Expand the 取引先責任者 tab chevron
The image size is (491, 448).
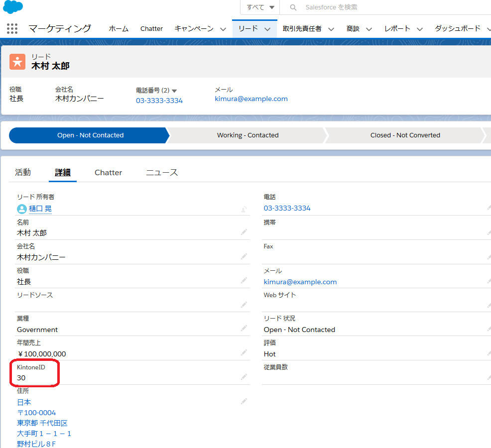pyautogui.click(x=331, y=29)
